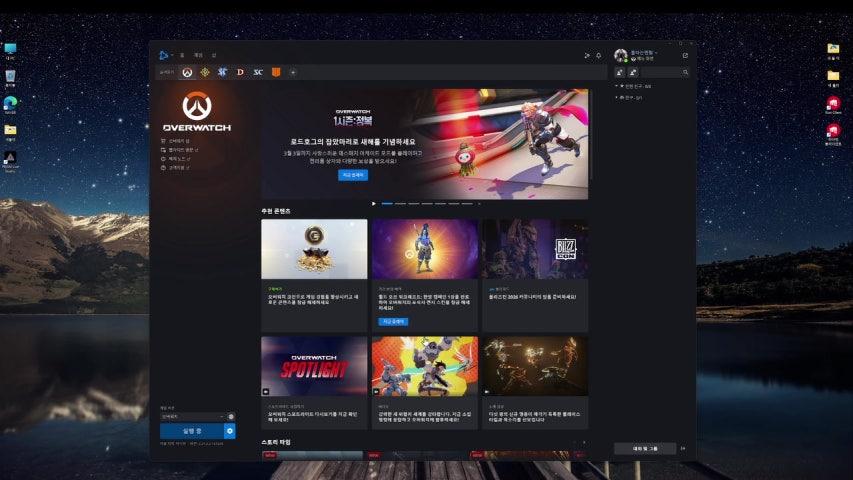Viewport: 853px width, 480px height.
Task: Expand the friends group below favorites
Action: pos(629,97)
